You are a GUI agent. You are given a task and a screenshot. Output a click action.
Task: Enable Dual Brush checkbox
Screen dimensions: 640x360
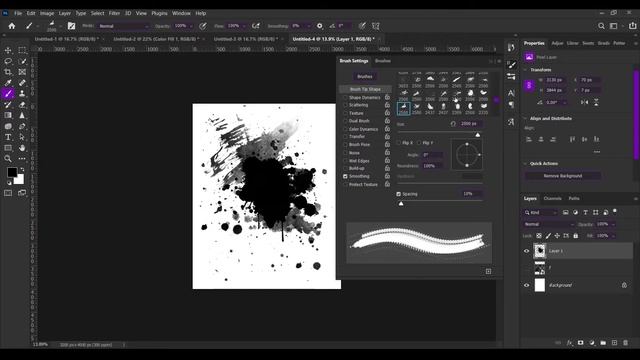click(345, 121)
